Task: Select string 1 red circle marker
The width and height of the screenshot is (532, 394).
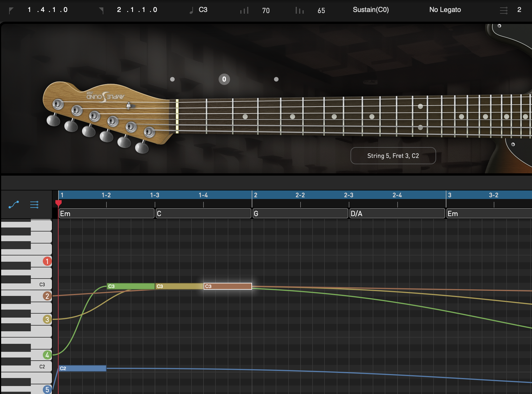Action: [47, 261]
